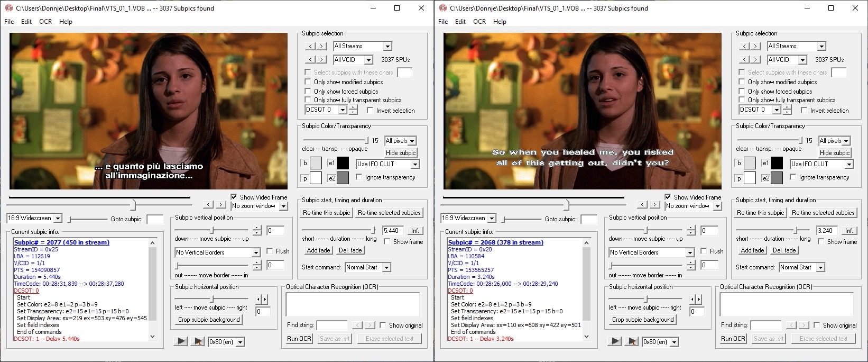Screen dimensions: 868x362
Task: Click second play button in right window
Action: pos(632,341)
